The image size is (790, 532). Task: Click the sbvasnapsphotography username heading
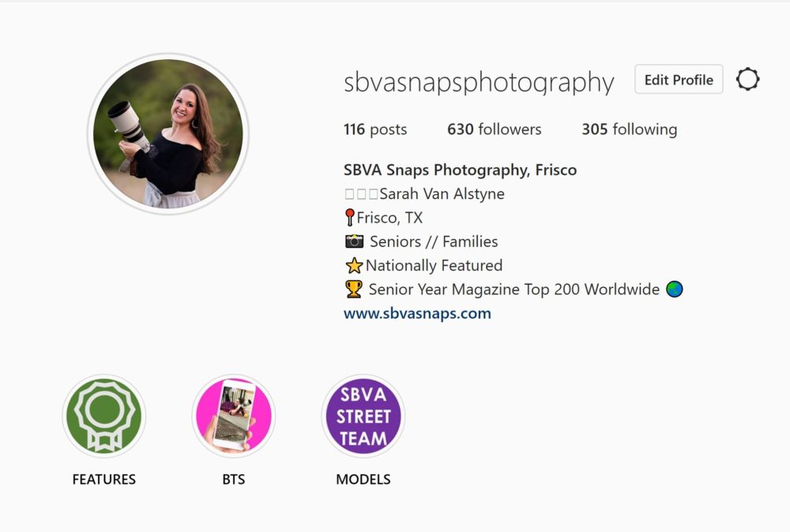point(479,82)
